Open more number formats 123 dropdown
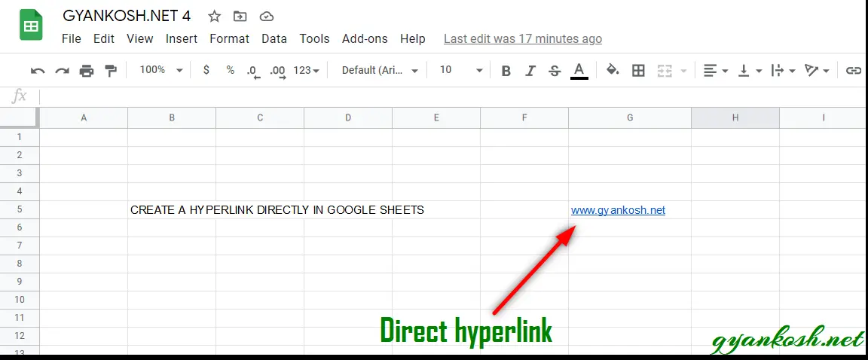 point(306,70)
